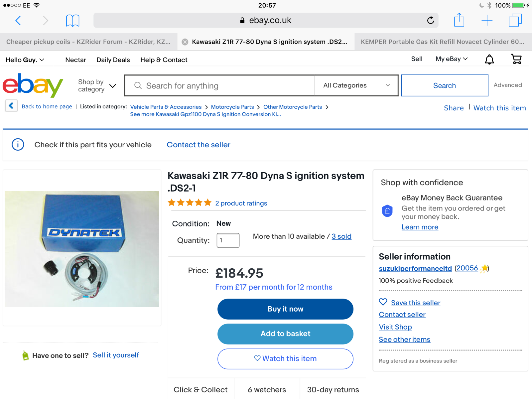Expand the Shop by category dropdown
This screenshot has width=532, height=399.
97,85
